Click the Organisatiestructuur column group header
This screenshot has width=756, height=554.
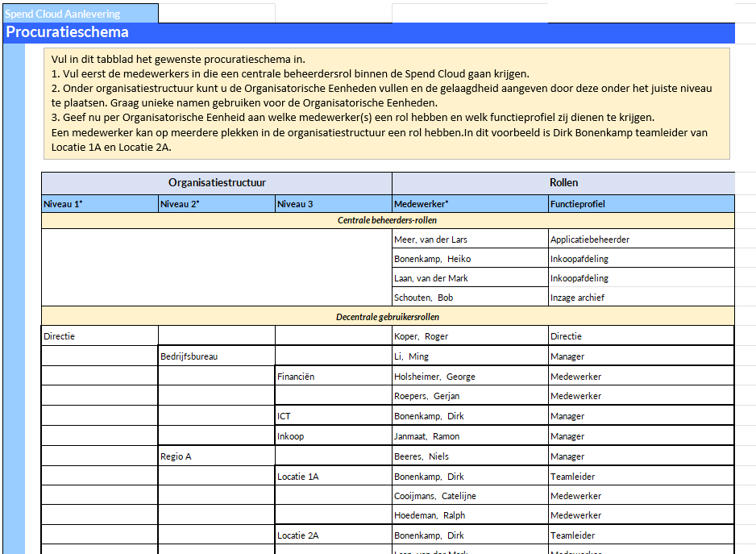[x=216, y=183]
